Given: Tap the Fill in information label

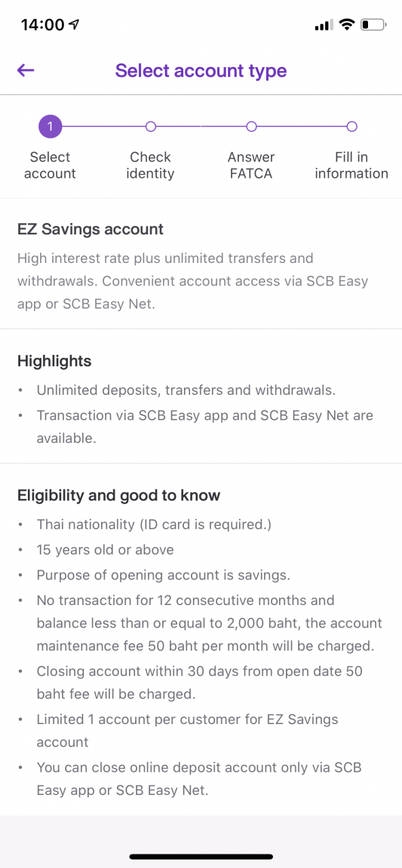Looking at the screenshot, I should (x=351, y=165).
